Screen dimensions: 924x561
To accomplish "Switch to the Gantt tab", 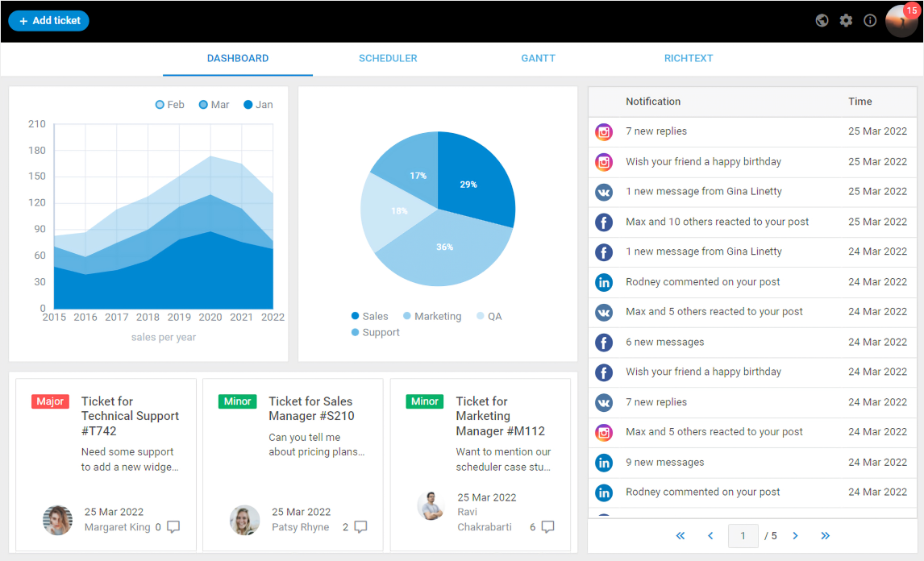I will 538,58.
